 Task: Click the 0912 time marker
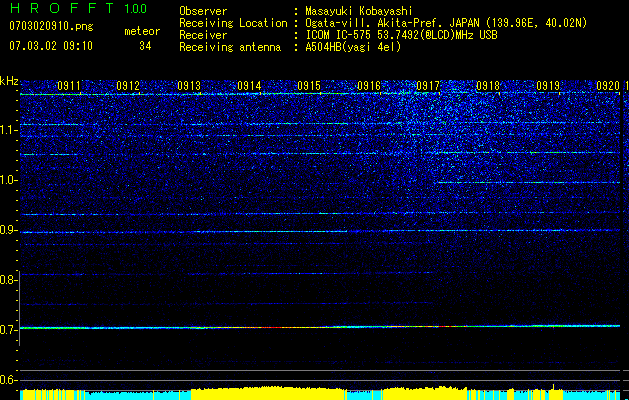(128, 86)
